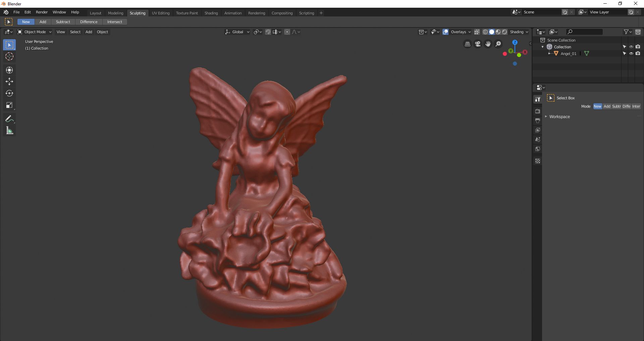Image resolution: width=644 pixels, height=341 pixels.
Task: Open the View Layer properties tab
Action: [x=538, y=130]
